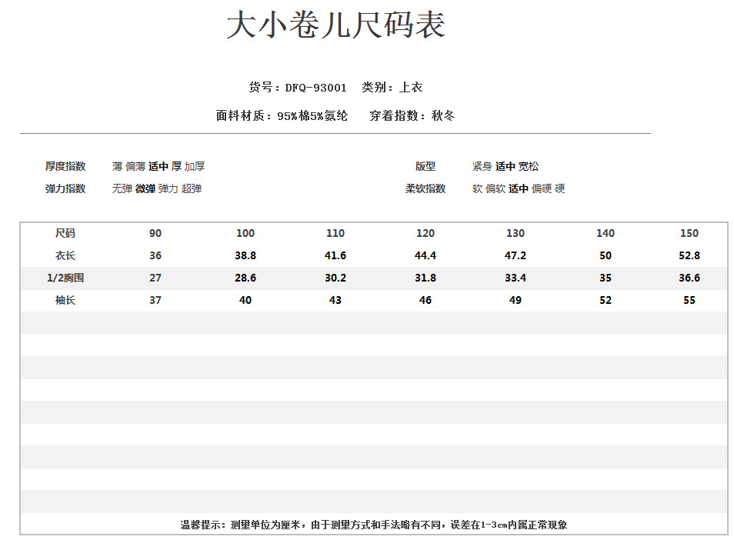Click size column header 130
The width and height of the screenshot is (734, 560).
click(x=515, y=233)
